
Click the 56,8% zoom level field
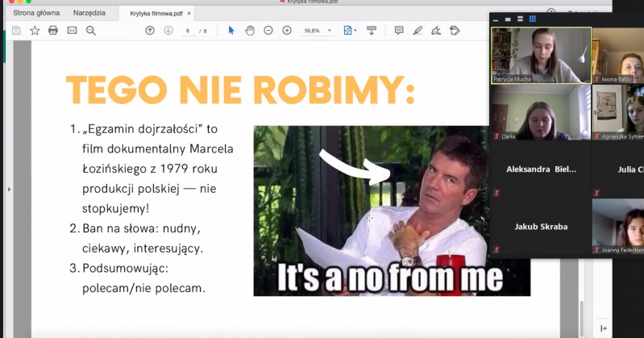(x=313, y=31)
